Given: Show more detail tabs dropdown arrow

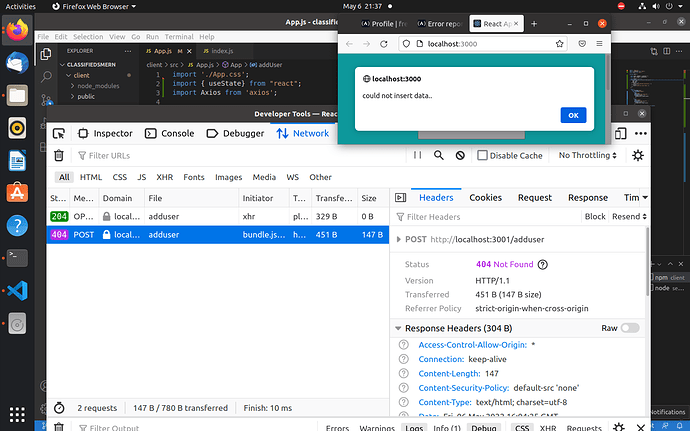Looking at the screenshot, I should point(645,198).
